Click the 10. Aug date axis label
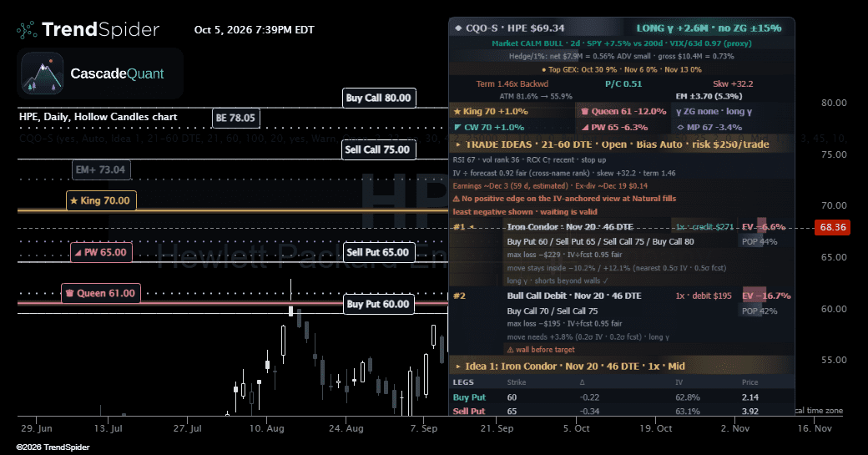This screenshot has height=455, width=868. (266, 428)
